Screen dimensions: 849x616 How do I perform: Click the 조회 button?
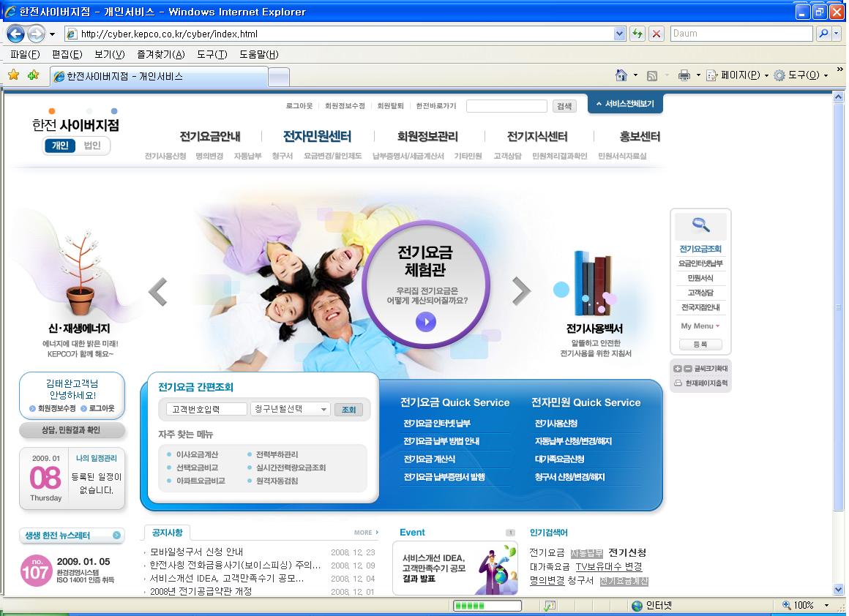pos(348,410)
